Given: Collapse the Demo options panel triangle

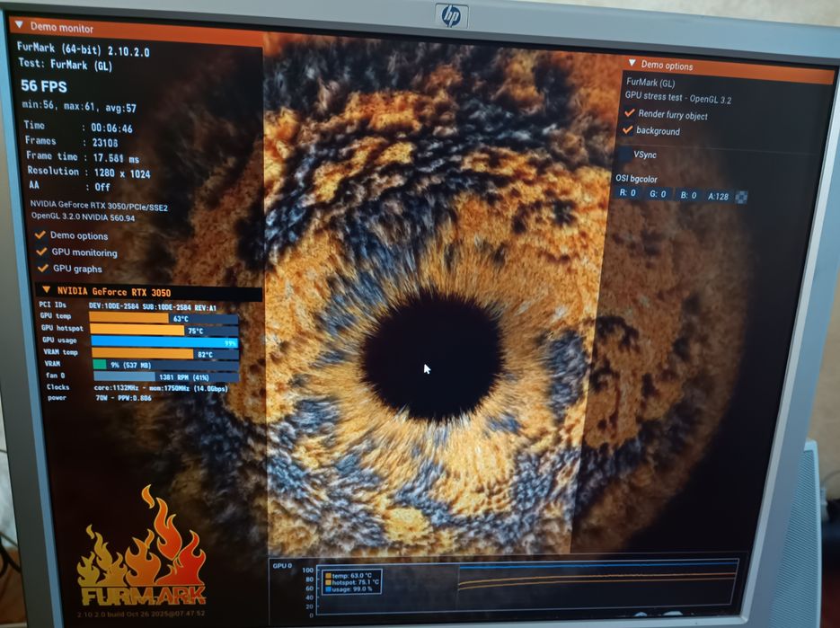Looking at the screenshot, I should pyautogui.click(x=632, y=63).
